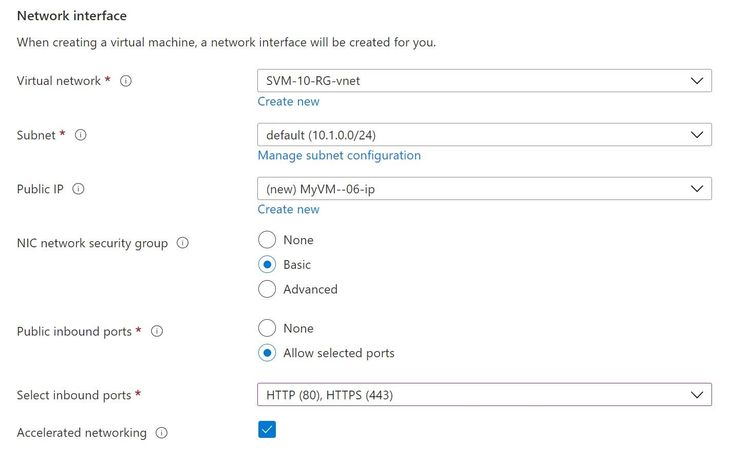Uncheck the Accelerated networking checkbox
The width and height of the screenshot is (750, 455).
(267, 429)
